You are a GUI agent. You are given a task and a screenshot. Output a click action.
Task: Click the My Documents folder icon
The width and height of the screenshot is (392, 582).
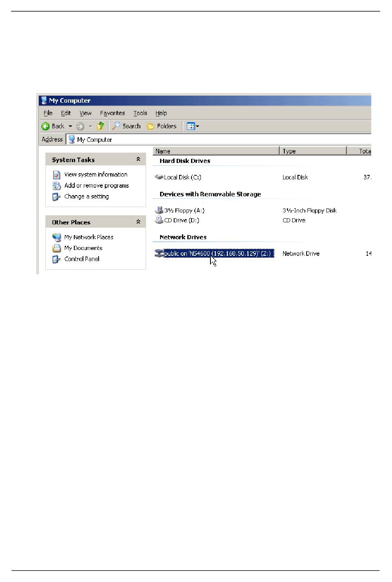tap(57, 248)
